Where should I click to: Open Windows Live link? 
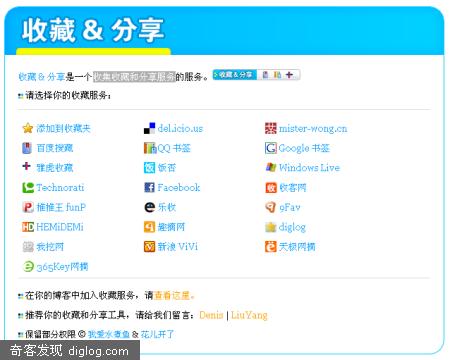(309, 168)
